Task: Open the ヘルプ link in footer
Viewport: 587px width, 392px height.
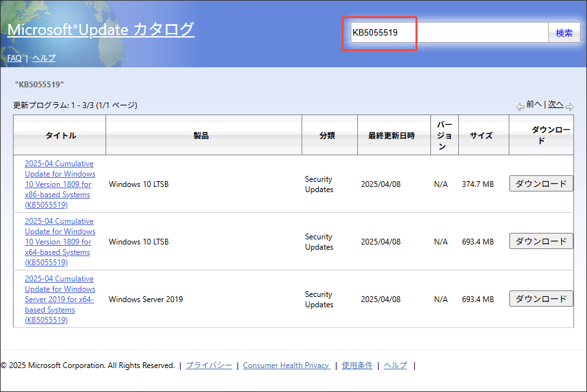Action: tap(395, 365)
